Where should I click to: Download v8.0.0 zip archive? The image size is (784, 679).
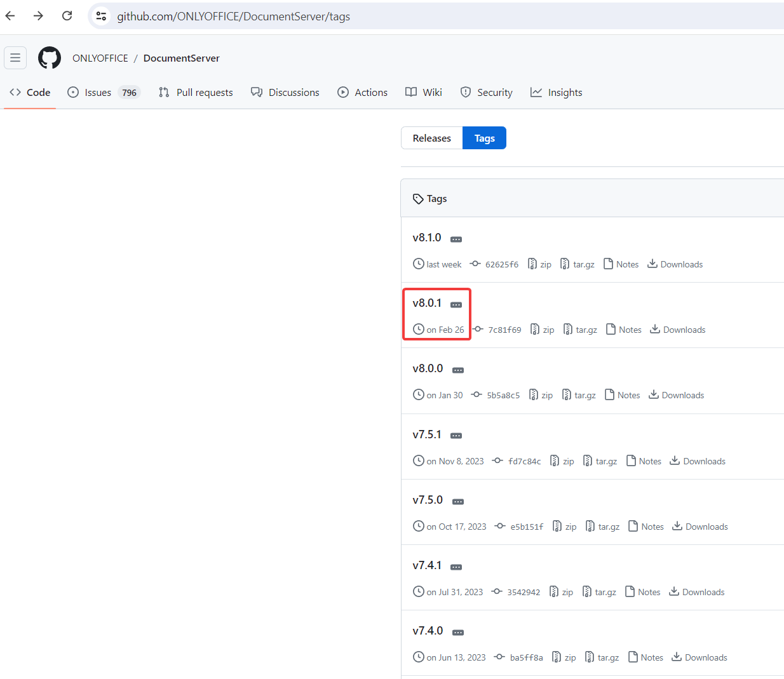click(541, 395)
